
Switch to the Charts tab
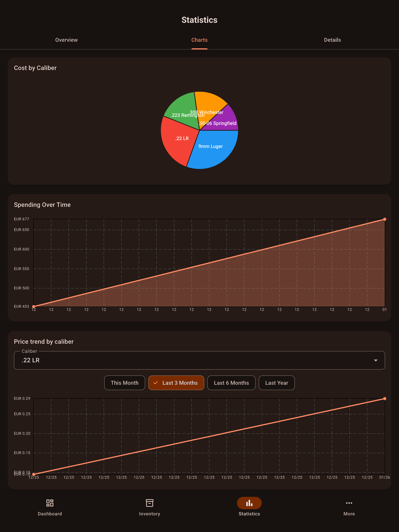click(x=199, y=40)
